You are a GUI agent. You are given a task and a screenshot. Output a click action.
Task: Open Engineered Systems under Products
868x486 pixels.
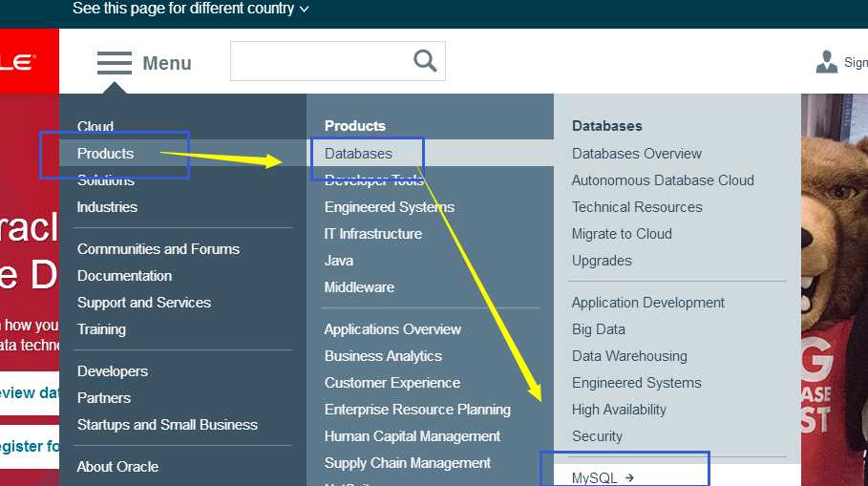pyautogui.click(x=390, y=207)
